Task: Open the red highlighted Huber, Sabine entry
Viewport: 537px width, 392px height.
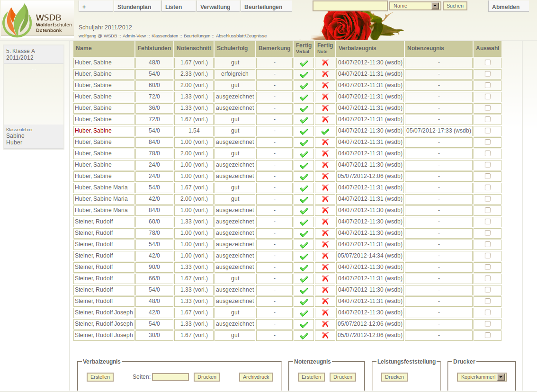Action: tap(93, 131)
